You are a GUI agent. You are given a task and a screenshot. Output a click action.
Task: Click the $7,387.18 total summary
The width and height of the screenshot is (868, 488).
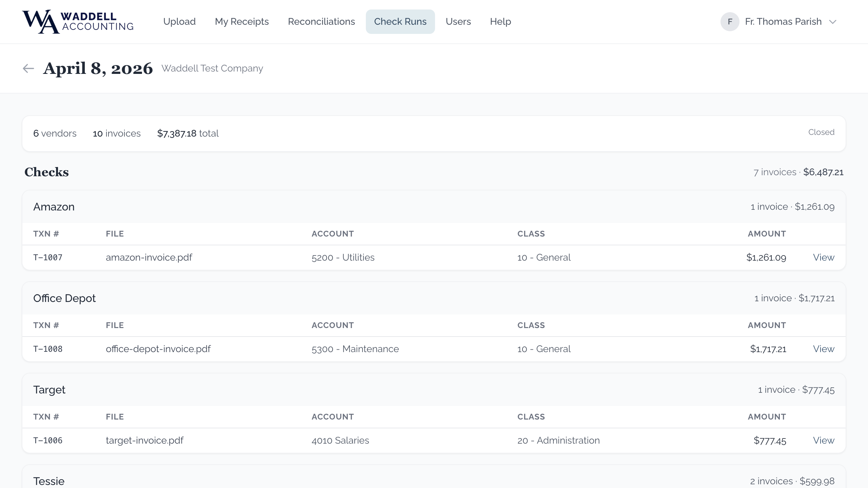(x=188, y=134)
